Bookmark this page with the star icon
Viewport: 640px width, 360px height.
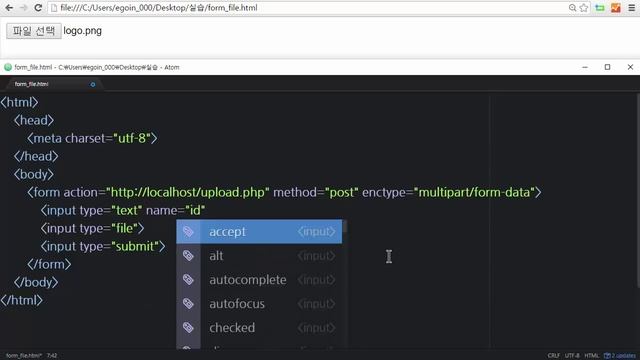(584, 8)
